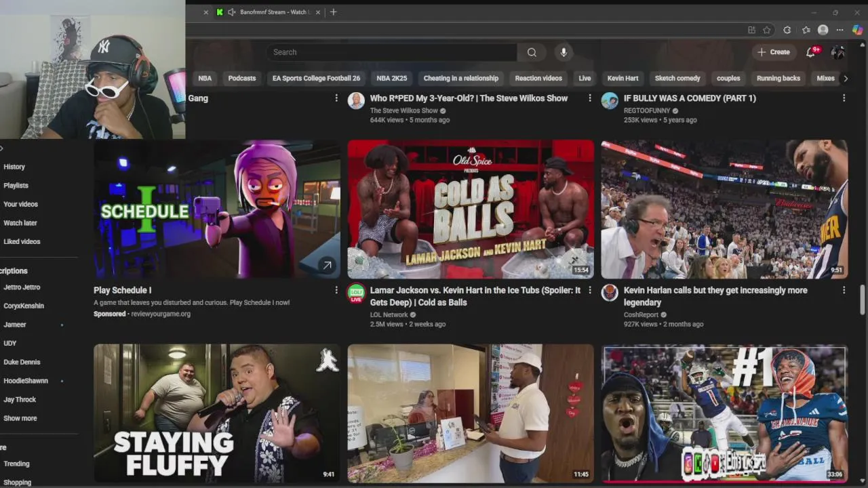This screenshot has height=488, width=868.
Task: Click the YouTube search magnifier button
Action: tap(532, 52)
